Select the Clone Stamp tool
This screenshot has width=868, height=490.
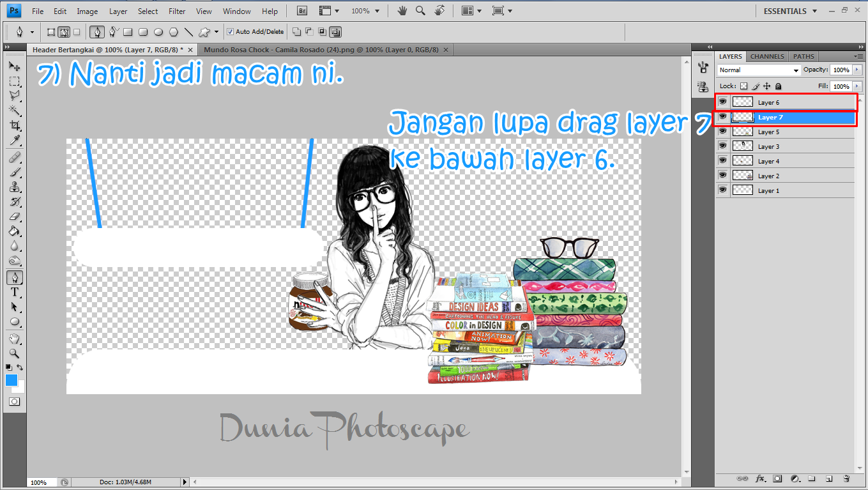click(15, 187)
